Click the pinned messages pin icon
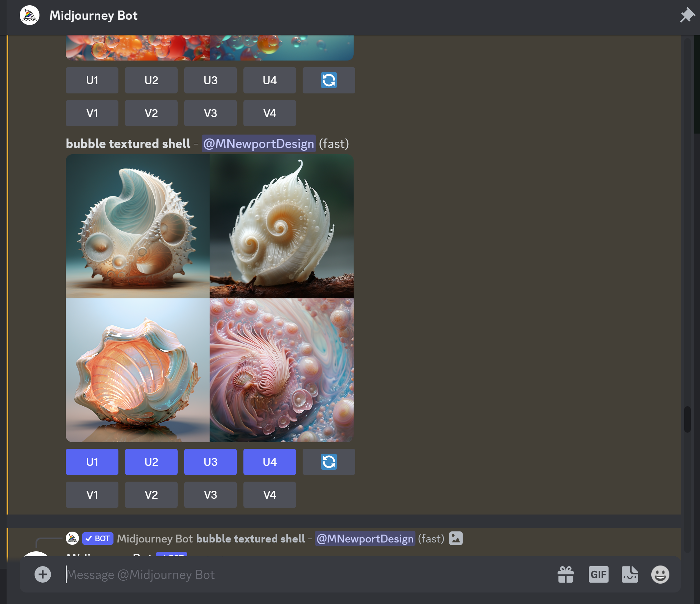The height and width of the screenshot is (604, 700). [x=687, y=15]
